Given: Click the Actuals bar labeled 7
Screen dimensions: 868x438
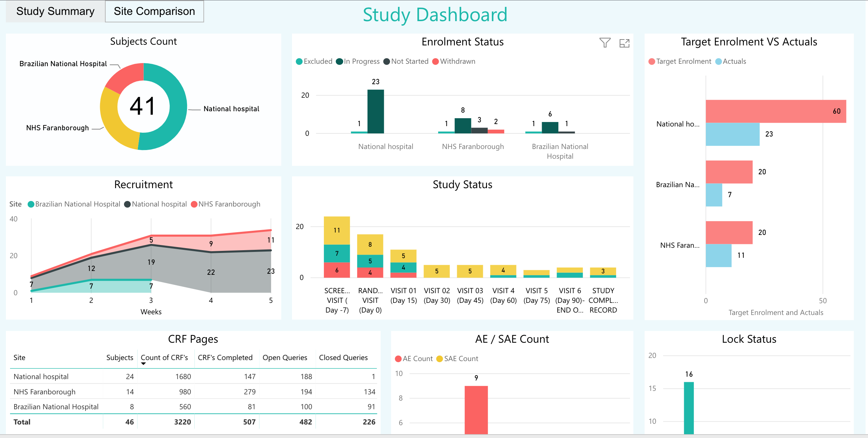Looking at the screenshot, I should tap(714, 195).
